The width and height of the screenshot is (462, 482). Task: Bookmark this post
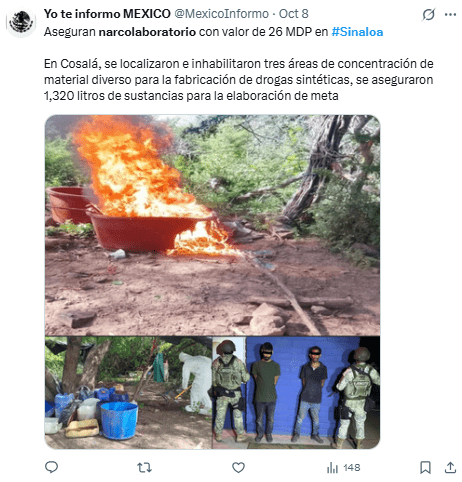pos(425,467)
